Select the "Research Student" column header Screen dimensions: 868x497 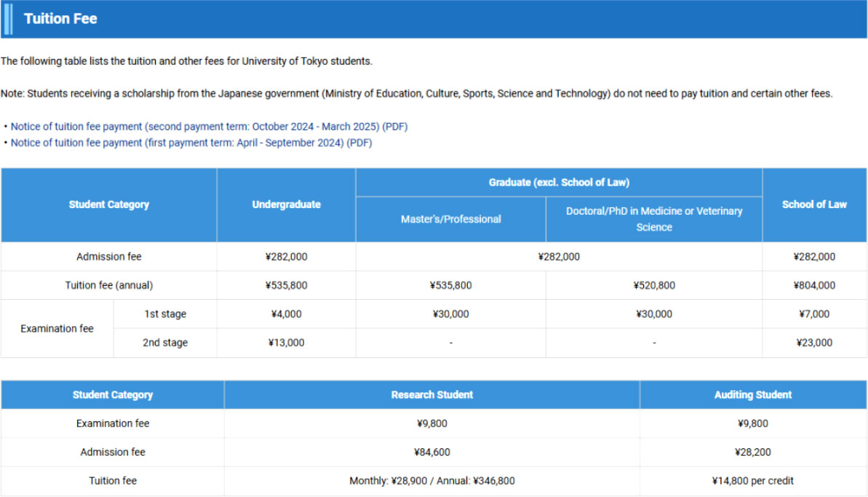click(431, 395)
